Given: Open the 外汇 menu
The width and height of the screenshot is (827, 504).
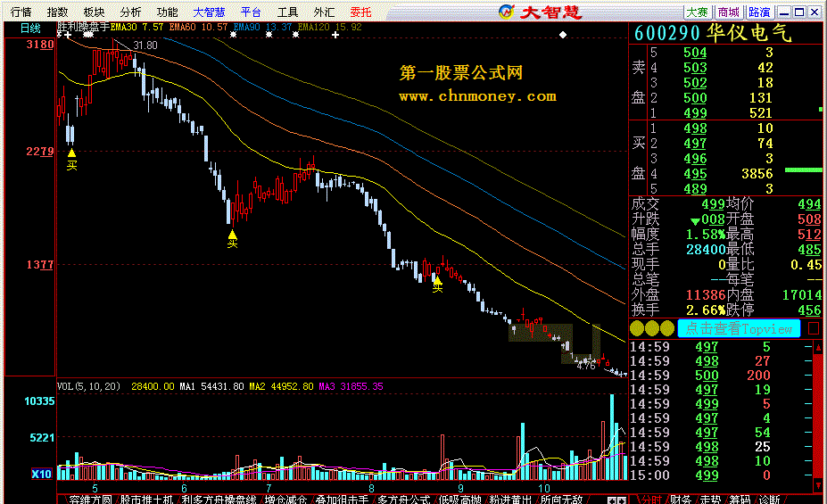Looking at the screenshot, I should [x=324, y=12].
